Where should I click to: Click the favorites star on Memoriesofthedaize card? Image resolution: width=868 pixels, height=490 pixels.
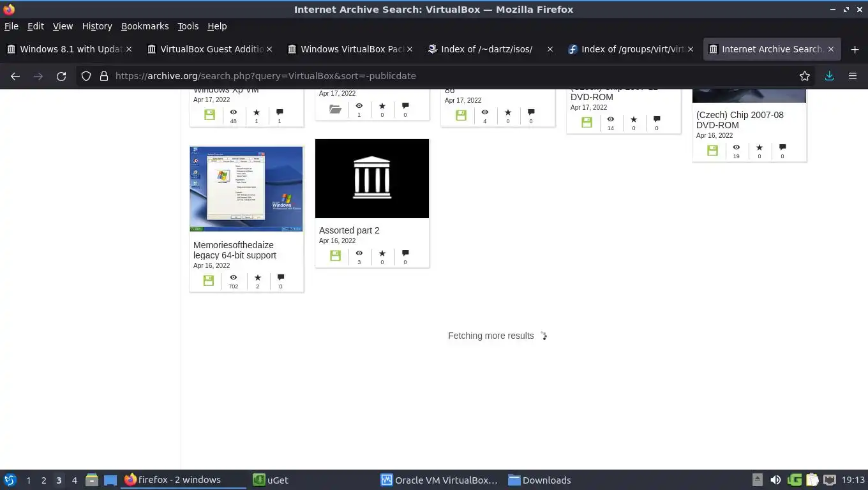[258, 278]
